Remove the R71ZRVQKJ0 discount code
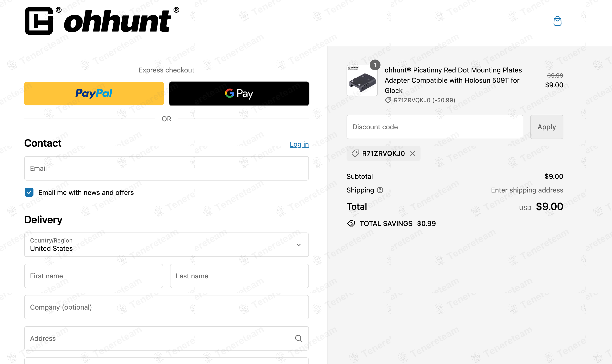 point(413,153)
